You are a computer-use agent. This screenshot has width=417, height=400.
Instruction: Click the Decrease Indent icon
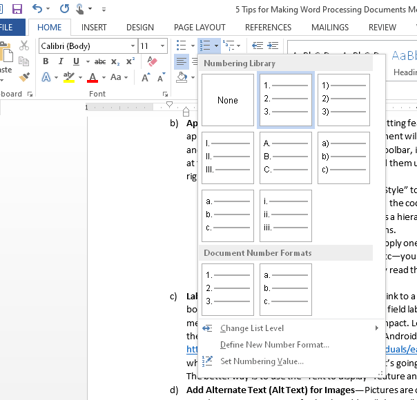[x=257, y=45]
